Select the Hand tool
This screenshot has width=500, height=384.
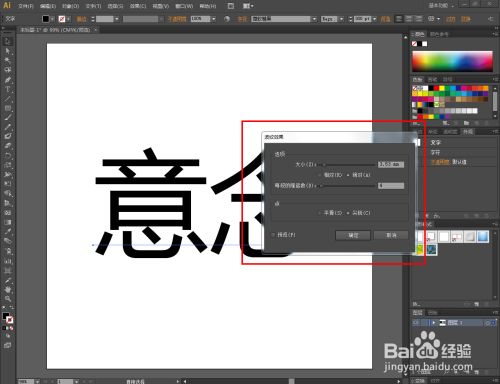8,289
